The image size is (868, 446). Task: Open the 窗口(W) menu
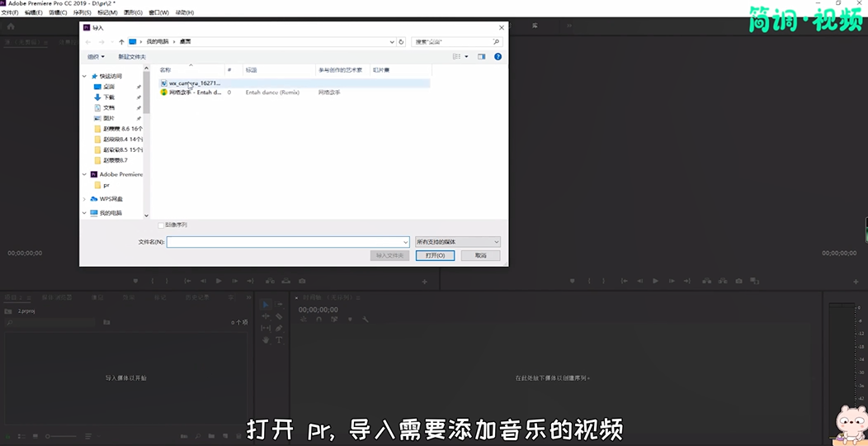pos(158,12)
